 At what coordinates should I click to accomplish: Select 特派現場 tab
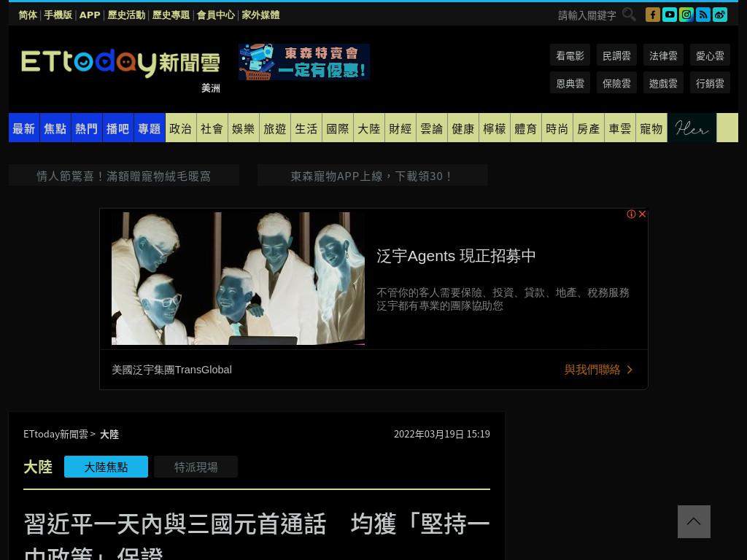[x=196, y=467]
